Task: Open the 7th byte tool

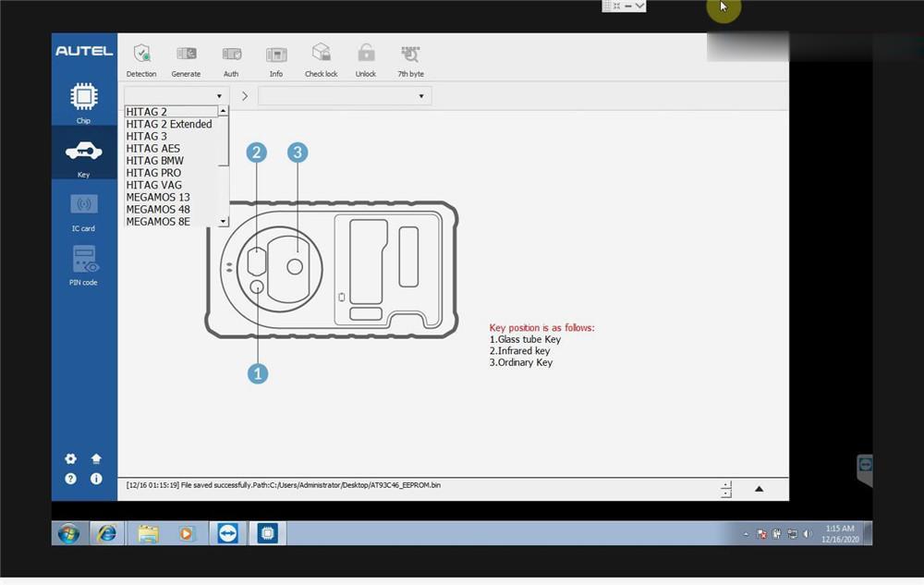Action: (411, 60)
